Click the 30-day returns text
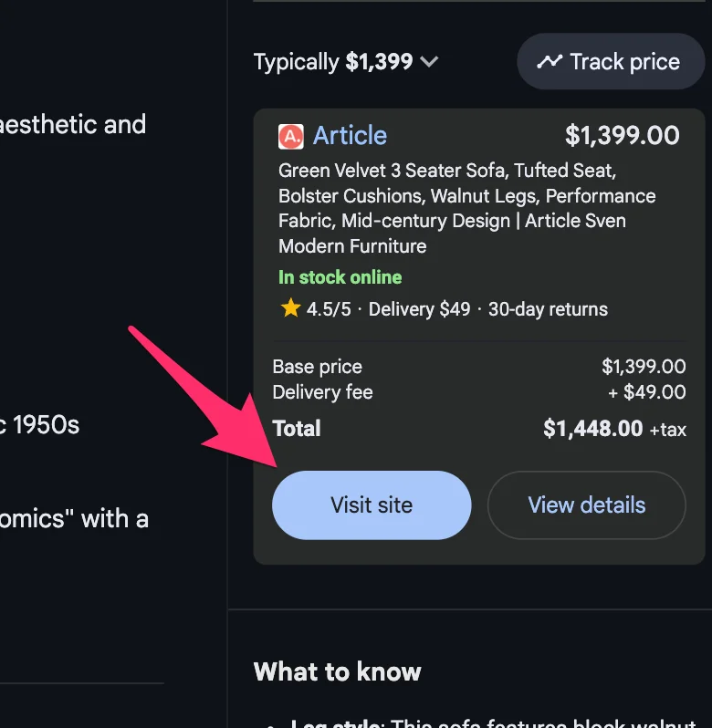 pyautogui.click(x=548, y=309)
